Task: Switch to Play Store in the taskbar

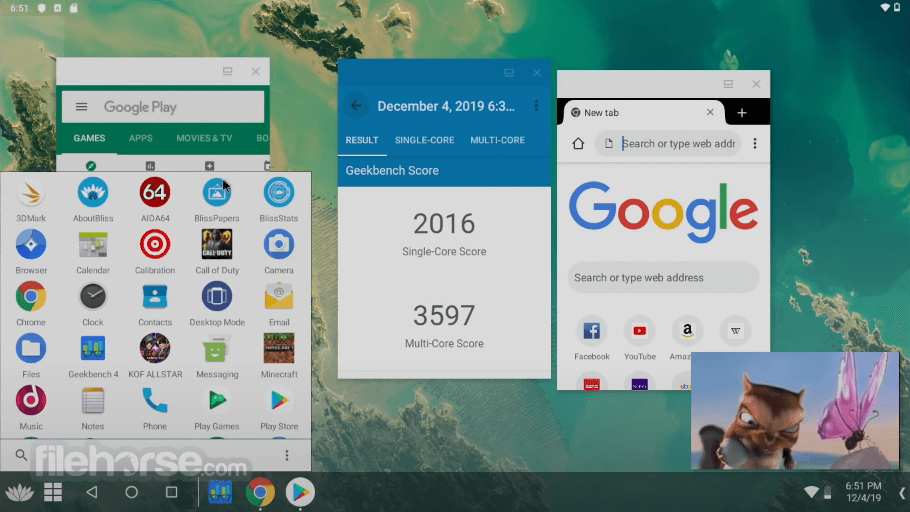Action: pyautogui.click(x=300, y=492)
